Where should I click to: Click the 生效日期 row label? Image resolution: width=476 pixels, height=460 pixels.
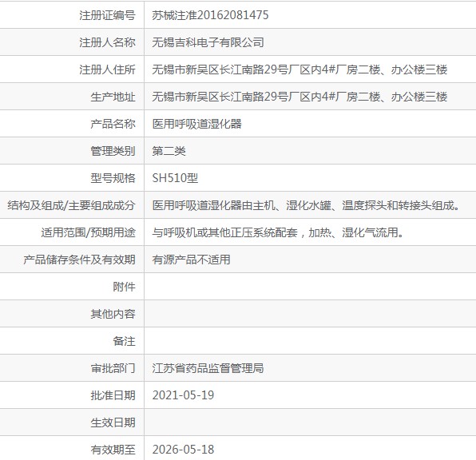click(113, 422)
